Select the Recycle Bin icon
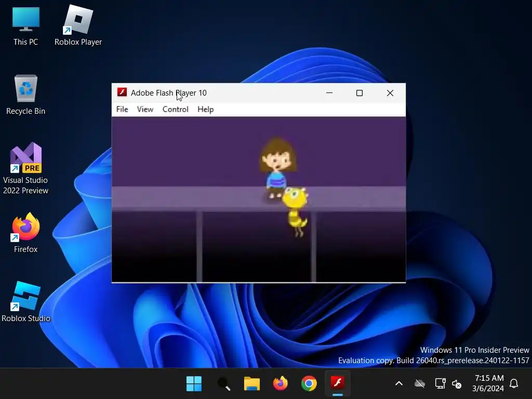Viewport: 532px width, 399px height. click(26, 95)
